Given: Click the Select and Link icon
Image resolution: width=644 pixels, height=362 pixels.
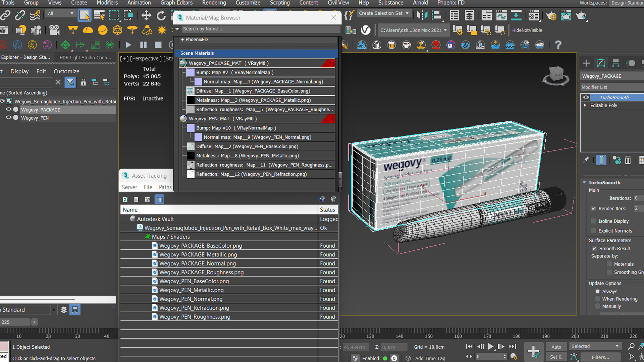Looking at the screenshot, I should tap(5, 15).
